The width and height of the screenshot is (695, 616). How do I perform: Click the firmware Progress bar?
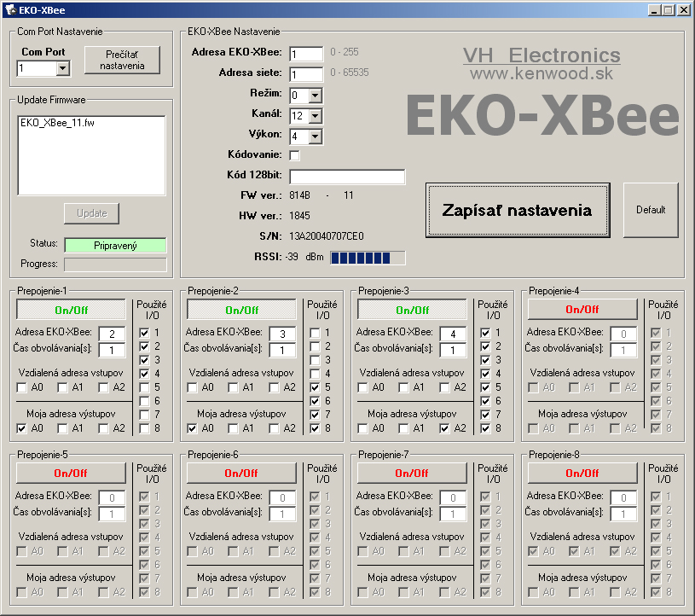pyautogui.click(x=115, y=264)
